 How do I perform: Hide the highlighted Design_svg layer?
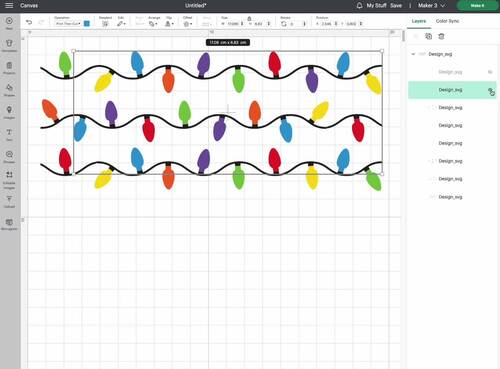[491, 90]
